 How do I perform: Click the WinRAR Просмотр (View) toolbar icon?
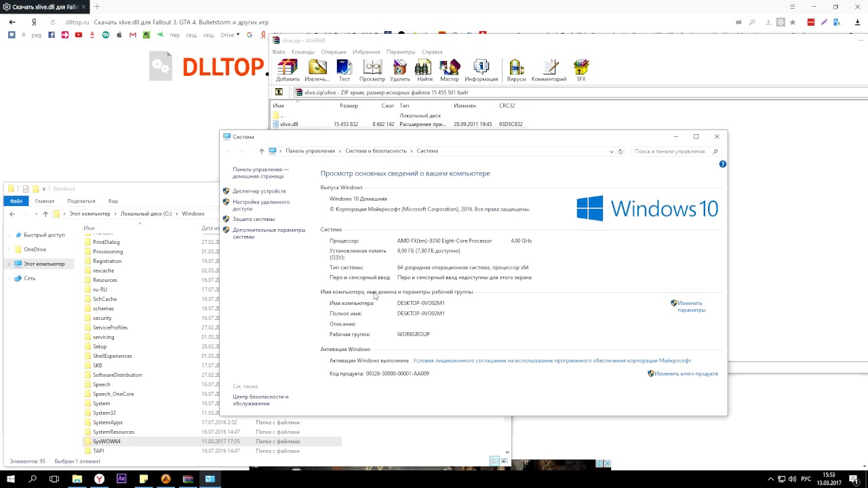[372, 70]
